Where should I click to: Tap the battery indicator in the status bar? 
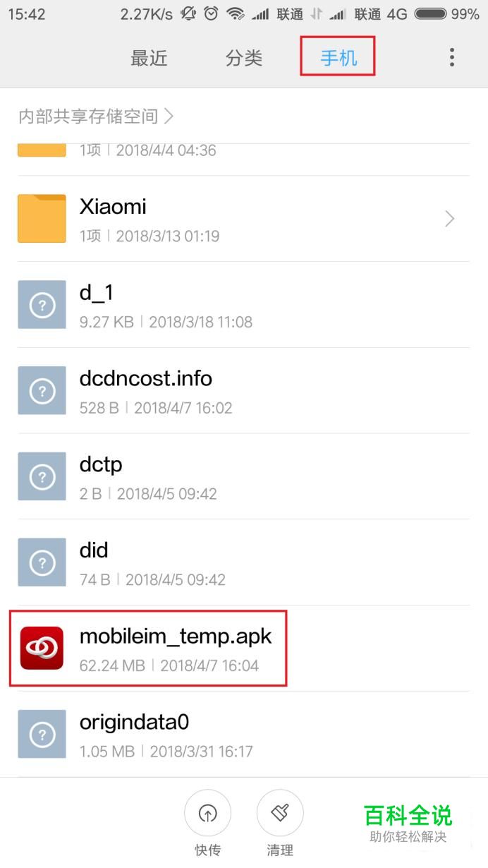coord(429,14)
